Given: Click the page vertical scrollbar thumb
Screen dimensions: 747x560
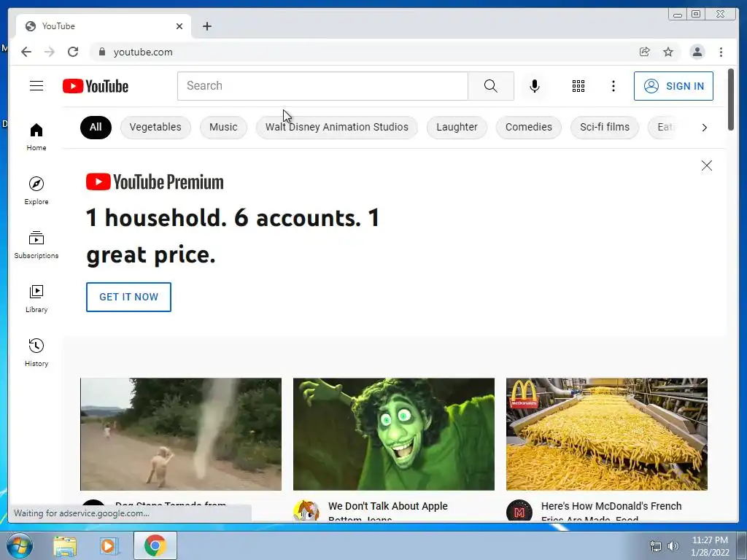Looking at the screenshot, I should (730, 99).
